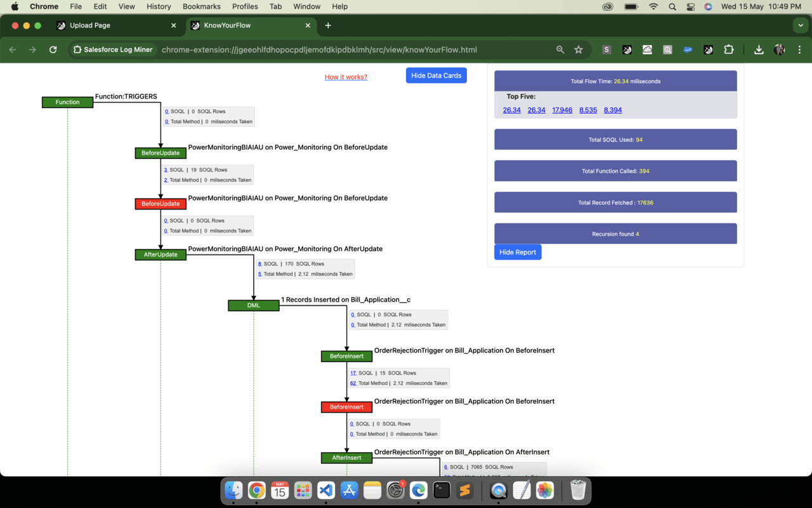Open Chrome's three-dot settings menu
Image resolution: width=812 pixels, height=508 pixels.
click(799, 49)
